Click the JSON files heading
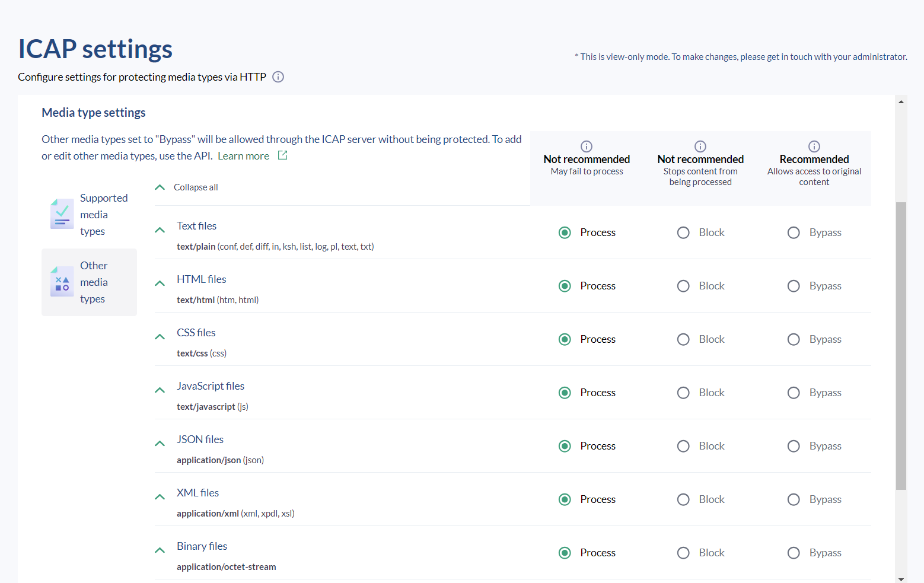This screenshot has height=583, width=924. 200,439
